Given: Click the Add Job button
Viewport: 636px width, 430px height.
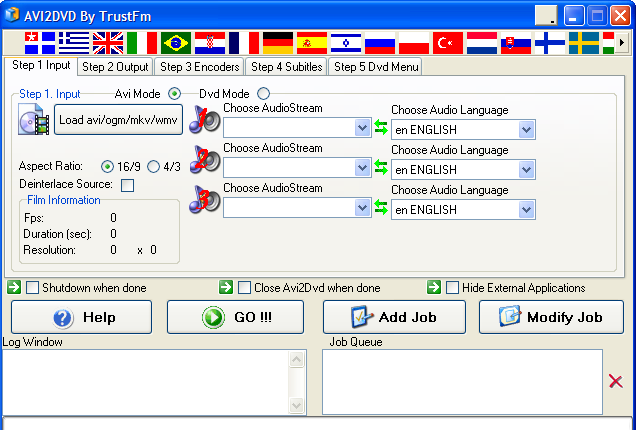Looking at the screenshot, I should coord(394,317).
